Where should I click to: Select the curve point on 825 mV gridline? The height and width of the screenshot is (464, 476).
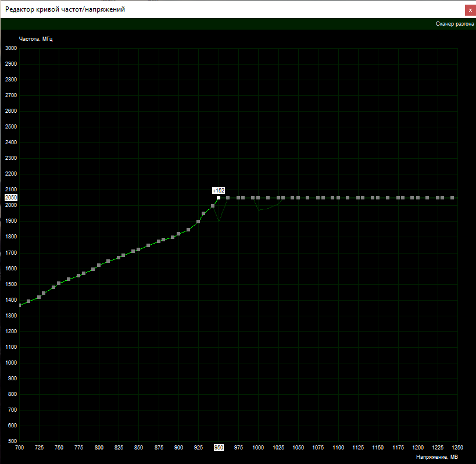point(119,258)
